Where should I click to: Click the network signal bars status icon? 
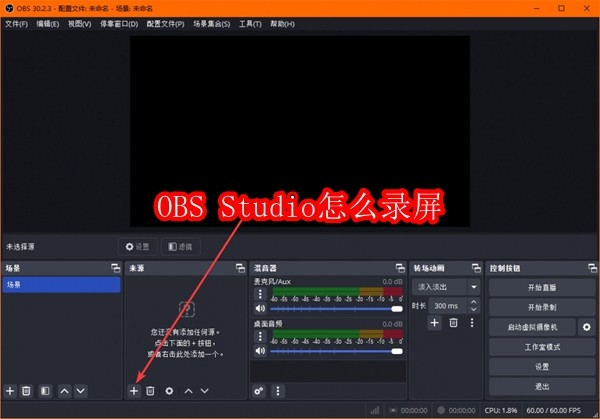[375, 410]
